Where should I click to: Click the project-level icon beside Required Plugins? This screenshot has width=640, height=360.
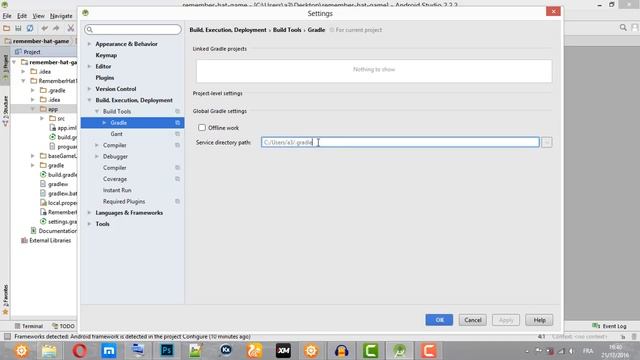click(x=178, y=201)
